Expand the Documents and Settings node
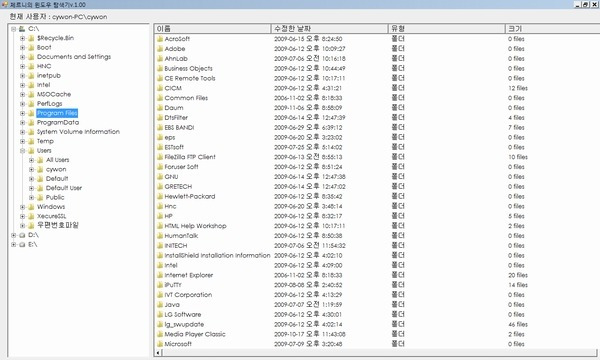The image size is (600, 360). tap(23, 57)
